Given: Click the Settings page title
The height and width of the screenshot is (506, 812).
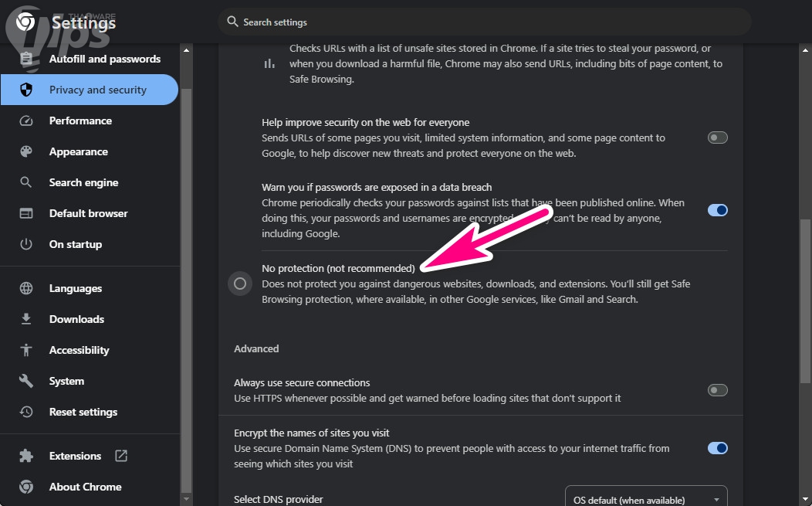Looking at the screenshot, I should 83,23.
